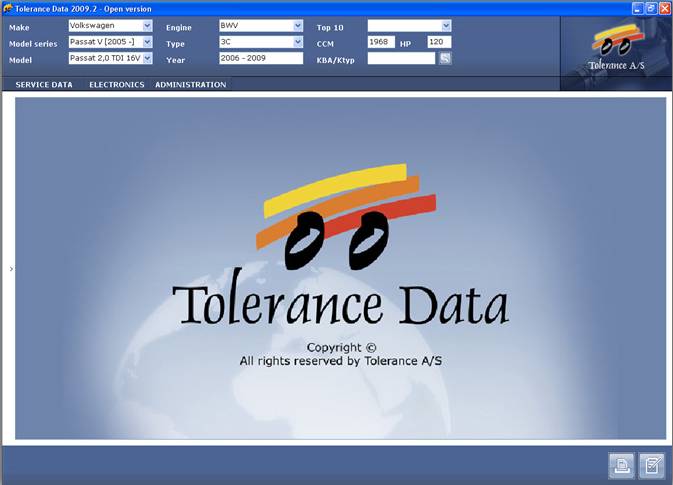Click the print icon at bottom right

point(621,465)
